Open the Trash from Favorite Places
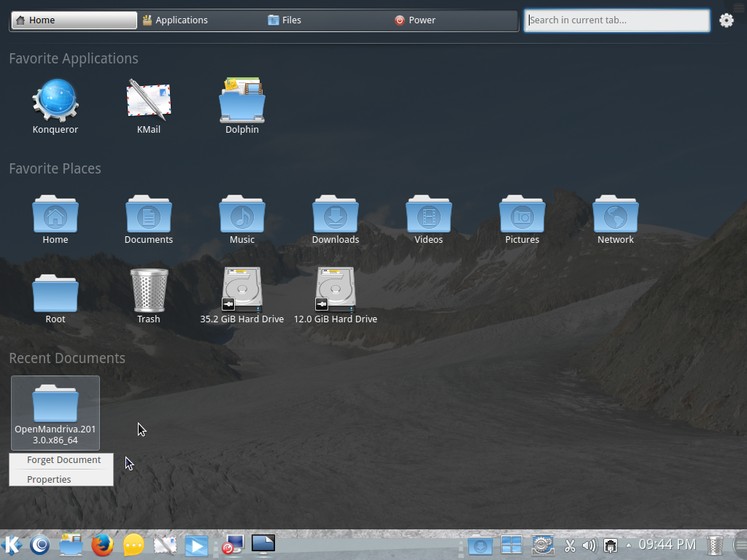The image size is (747, 560). click(x=149, y=289)
